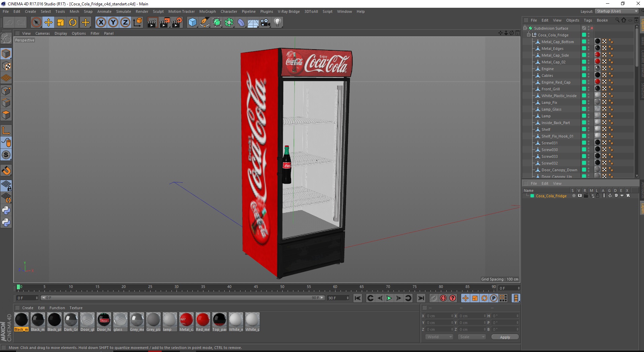Click the coordinate system icon
The height and width of the screenshot is (352, 644).
coord(137,23)
